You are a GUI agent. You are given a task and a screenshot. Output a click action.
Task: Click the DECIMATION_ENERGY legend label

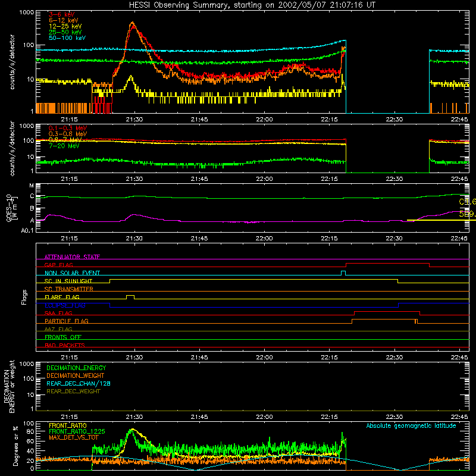click(76, 368)
